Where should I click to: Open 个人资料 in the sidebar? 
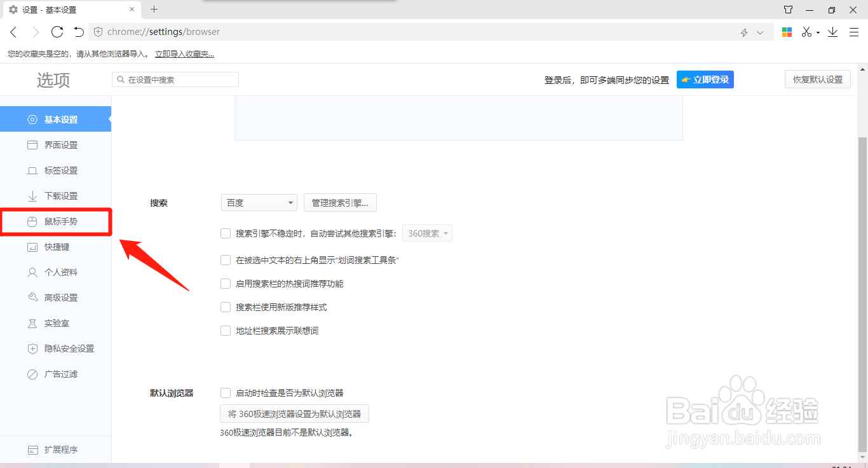tap(55, 272)
